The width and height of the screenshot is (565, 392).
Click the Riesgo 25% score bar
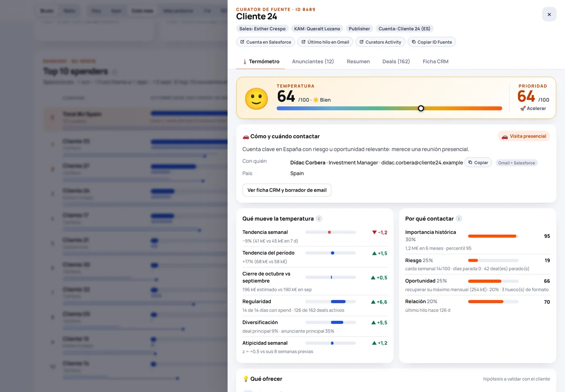click(493, 261)
